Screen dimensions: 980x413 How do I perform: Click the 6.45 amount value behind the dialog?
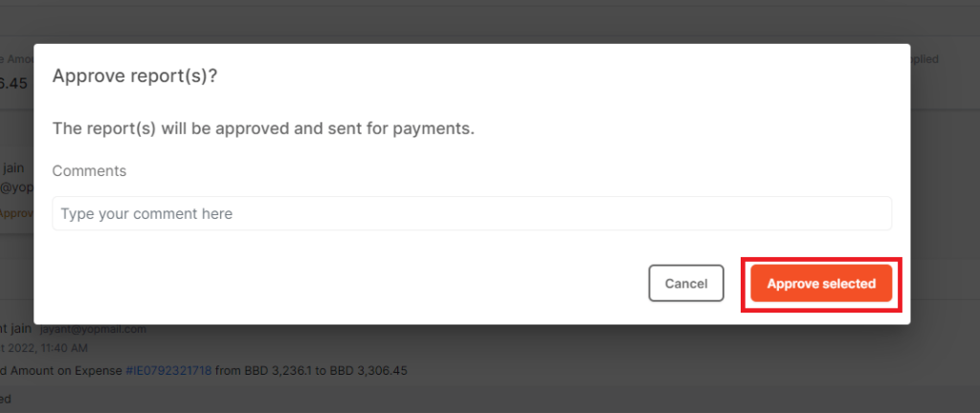click(13, 83)
